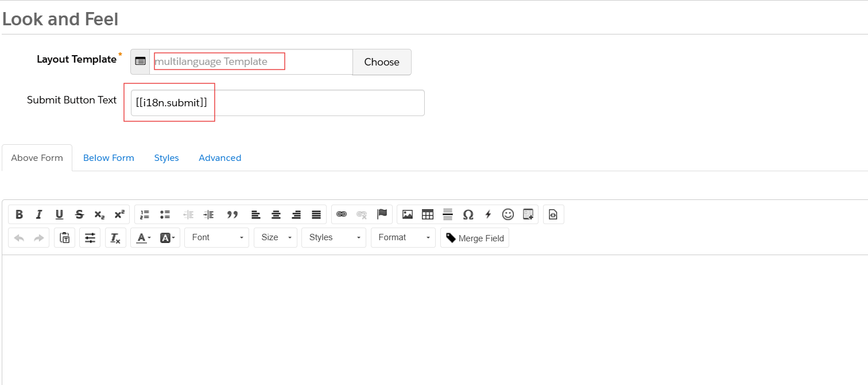Toggle strikethrough text style
This screenshot has width=868, height=385.
point(79,214)
